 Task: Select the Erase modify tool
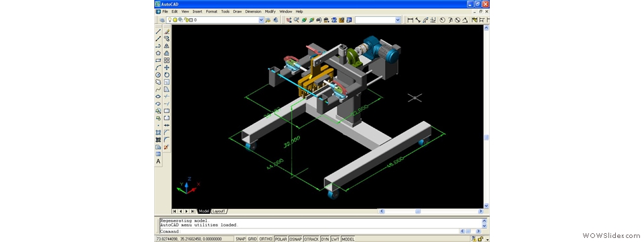click(x=167, y=32)
